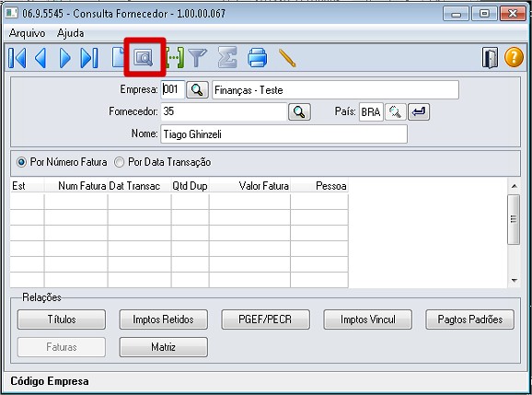Click the grid scrollbar down arrow
Viewport: 532px width, 395px height.
click(x=514, y=281)
